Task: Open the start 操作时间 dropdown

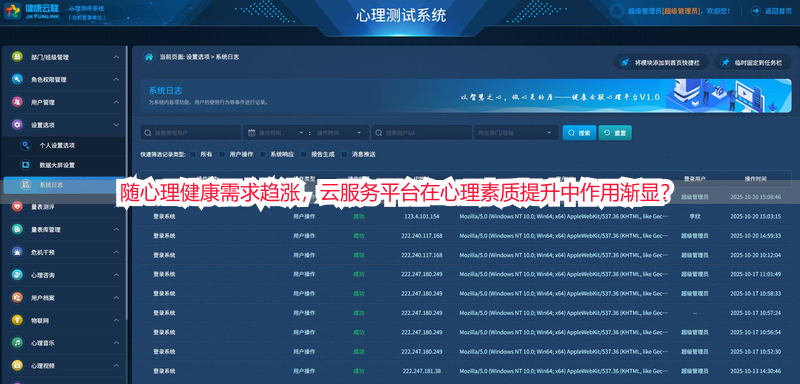Action: pos(302,133)
